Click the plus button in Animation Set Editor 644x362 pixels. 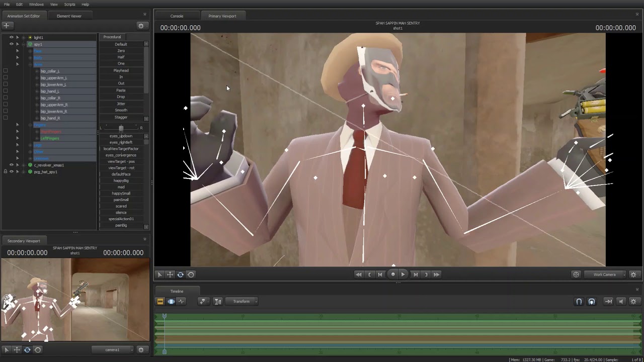click(7, 25)
